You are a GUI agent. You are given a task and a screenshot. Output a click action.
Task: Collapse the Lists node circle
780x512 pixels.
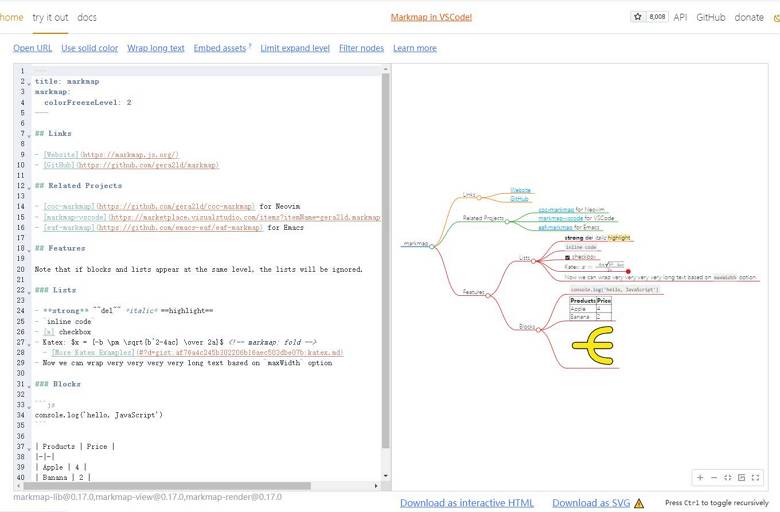click(x=533, y=261)
